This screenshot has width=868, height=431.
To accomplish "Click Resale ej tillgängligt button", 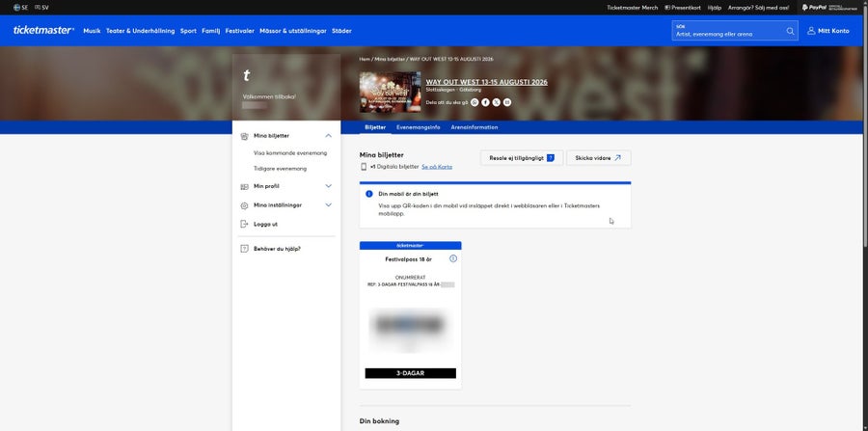I will pyautogui.click(x=522, y=158).
